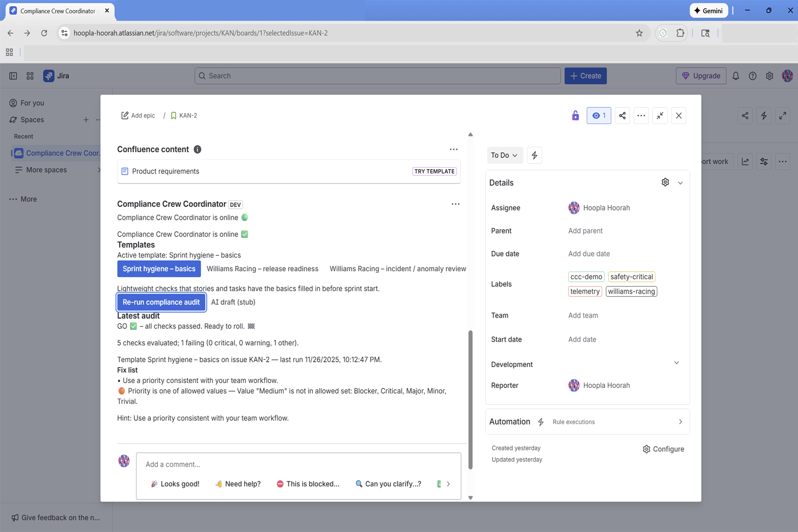
Task: Click Add due date field
Action: (589, 254)
